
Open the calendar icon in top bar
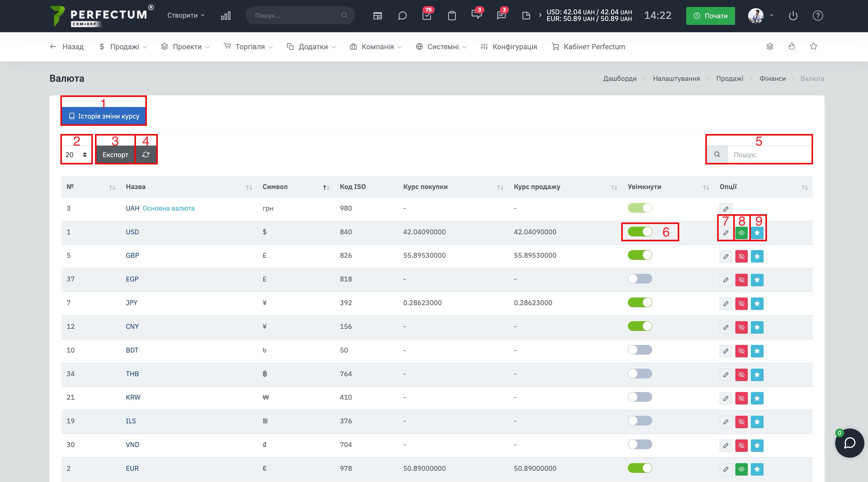(x=377, y=15)
